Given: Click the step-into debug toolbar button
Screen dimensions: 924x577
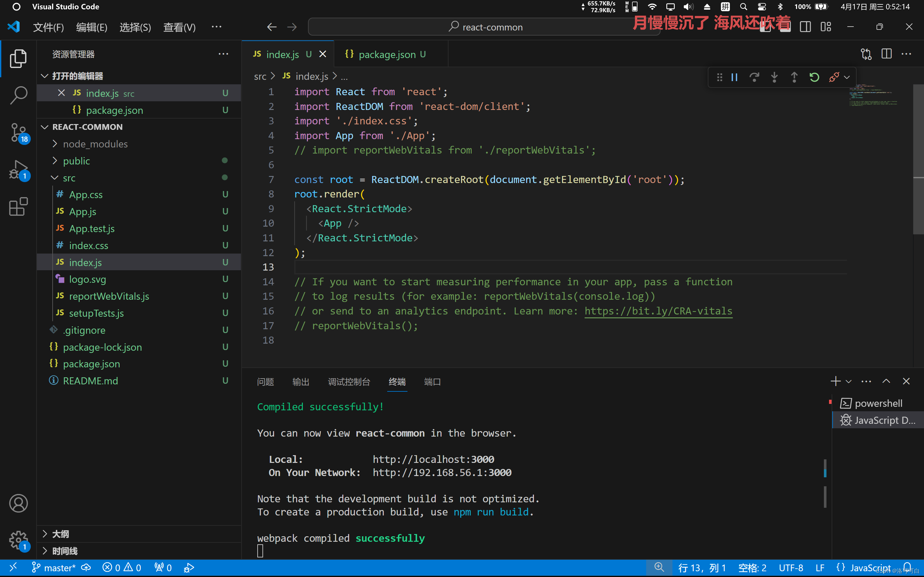Looking at the screenshot, I should pyautogui.click(x=774, y=77).
